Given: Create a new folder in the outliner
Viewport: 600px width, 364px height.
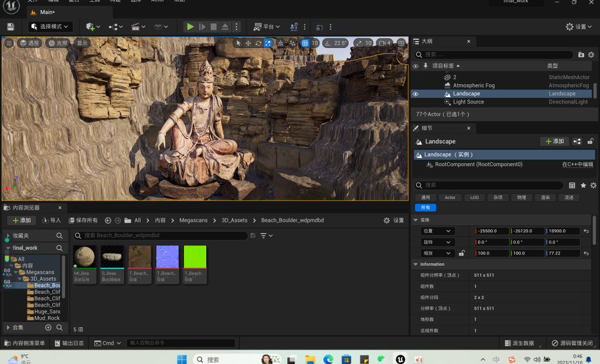Looking at the screenshot, I should click(581, 54).
